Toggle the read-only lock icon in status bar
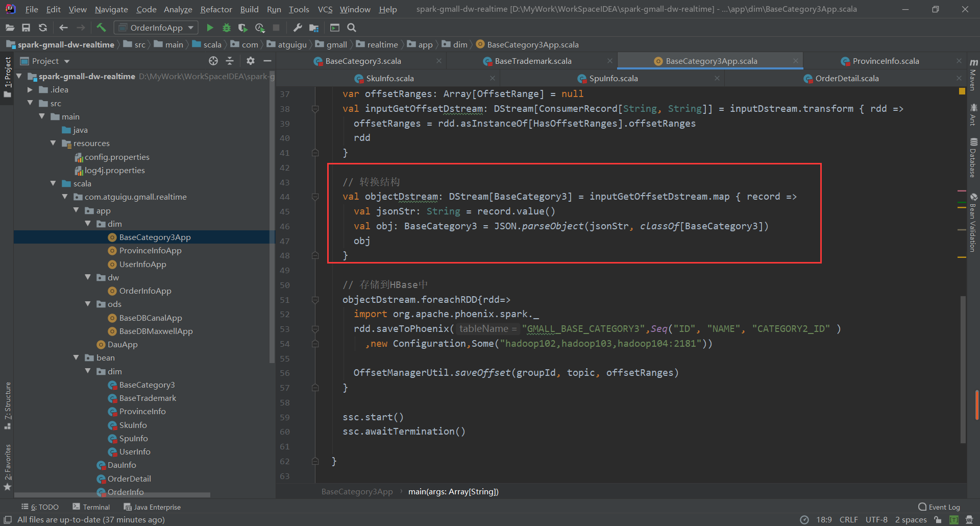 938,520
